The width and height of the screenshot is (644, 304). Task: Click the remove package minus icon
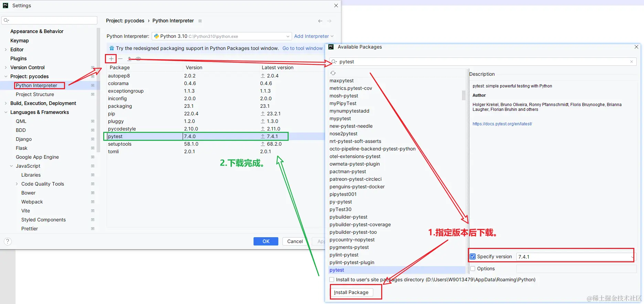coord(120,59)
